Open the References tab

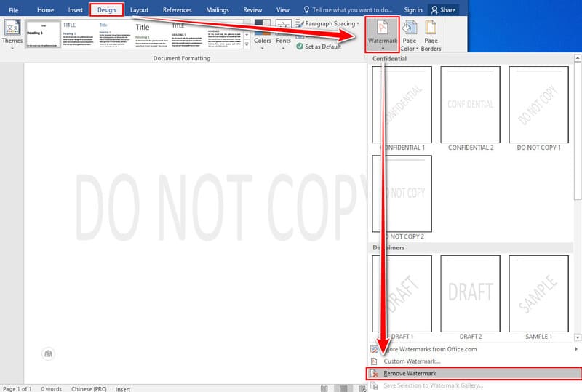pos(177,10)
